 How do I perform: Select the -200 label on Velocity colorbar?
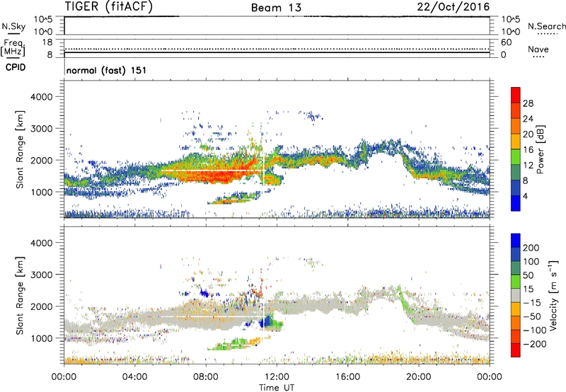click(534, 344)
